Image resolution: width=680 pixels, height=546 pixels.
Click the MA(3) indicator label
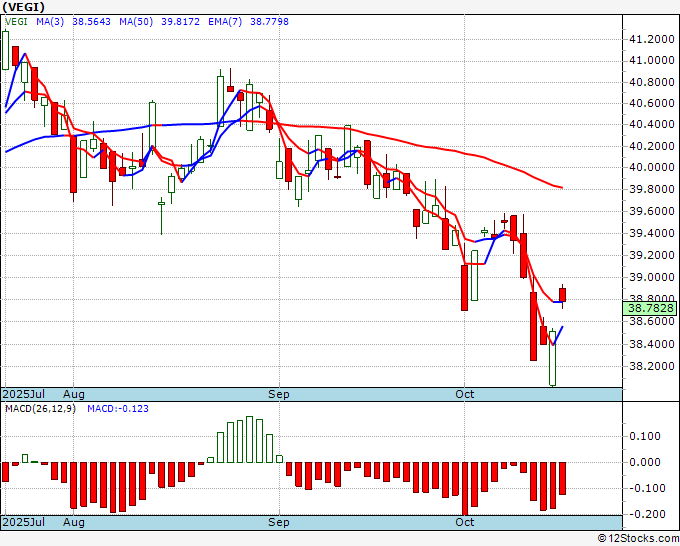pos(50,22)
